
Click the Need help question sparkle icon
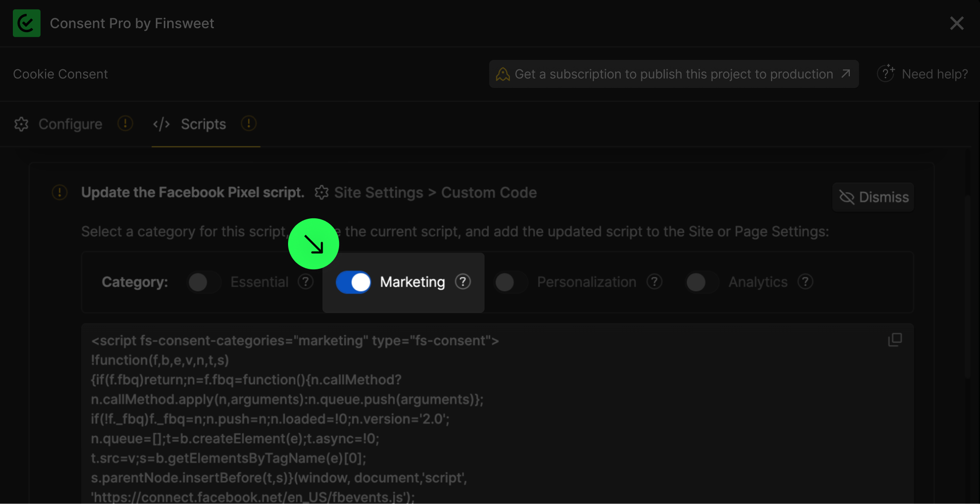[886, 73]
